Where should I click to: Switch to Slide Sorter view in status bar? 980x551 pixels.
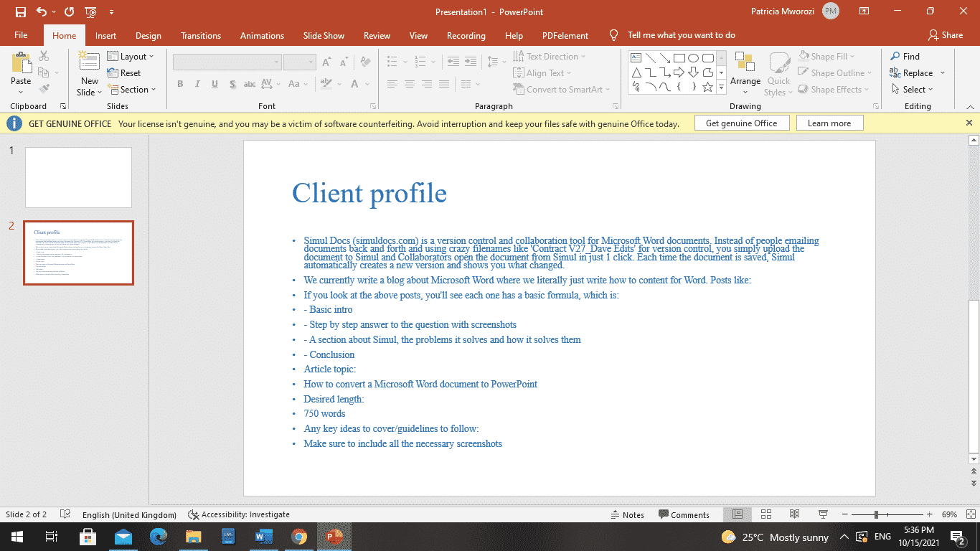[x=766, y=514]
